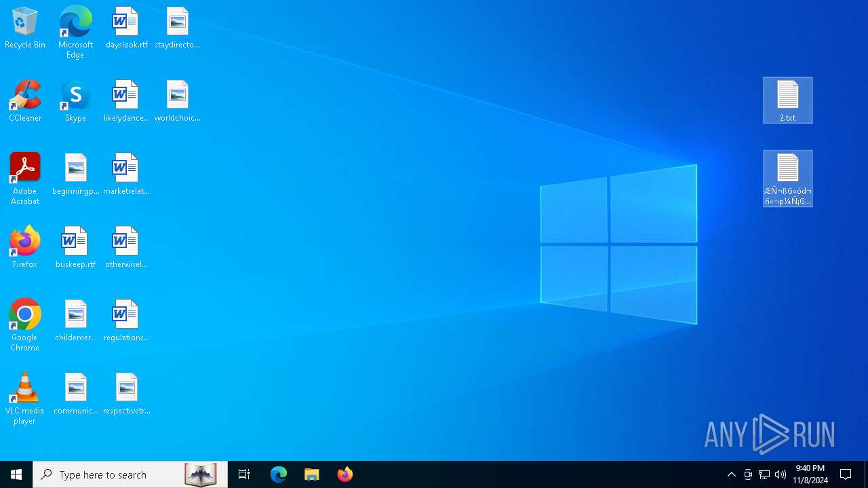Open the Windows Start menu
The height and width of the screenshot is (488, 868).
(x=16, y=474)
